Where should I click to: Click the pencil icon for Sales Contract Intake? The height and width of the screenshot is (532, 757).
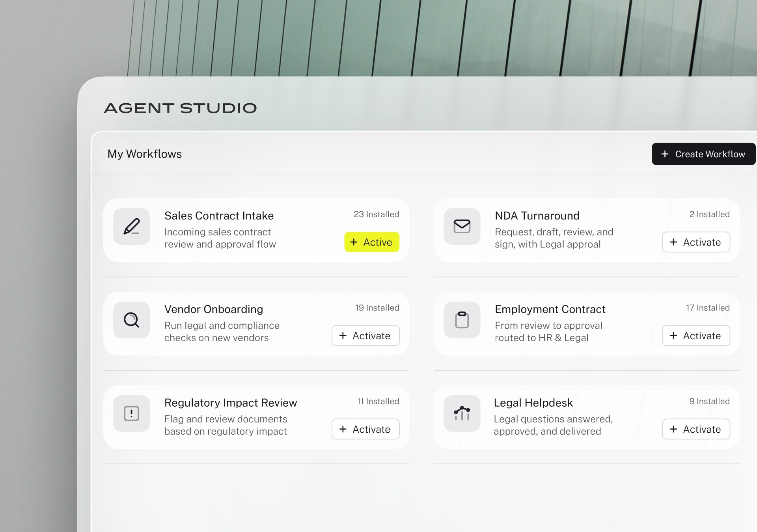coord(132,227)
